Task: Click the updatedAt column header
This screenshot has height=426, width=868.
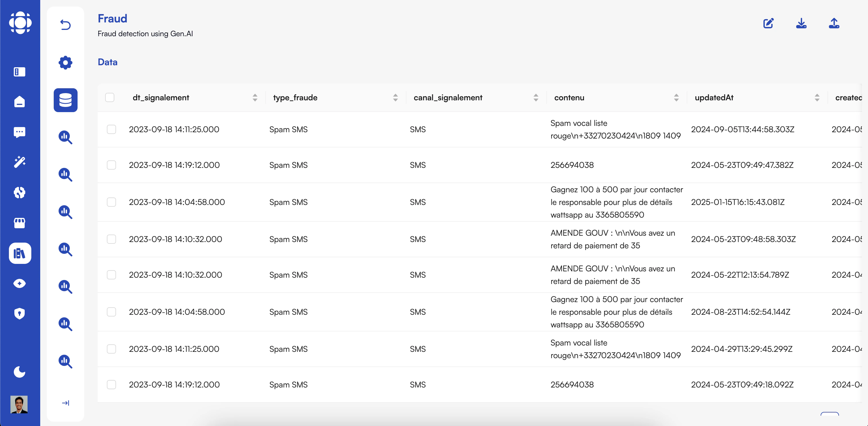Action: coord(714,98)
